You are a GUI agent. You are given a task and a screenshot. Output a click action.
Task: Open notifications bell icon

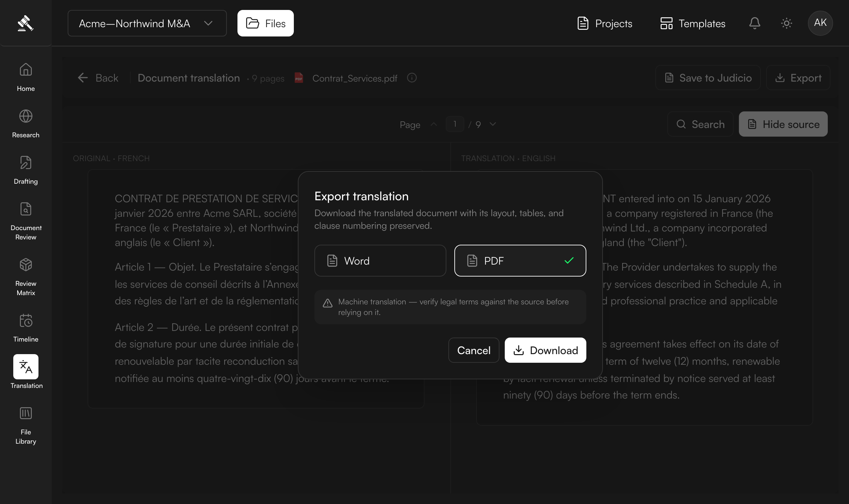(754, 23)
